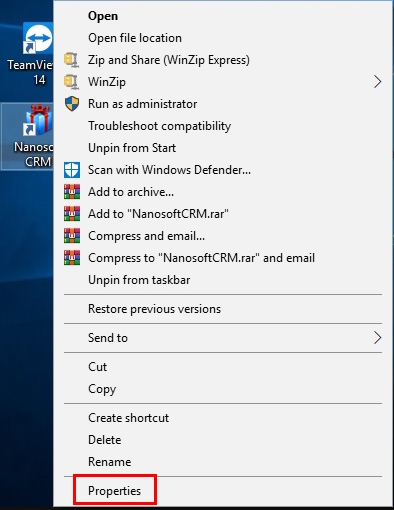Click the WinRAR icon beside Add to "NanosoftCRM.rar"
The width and height of the screenshot is (394, 510).
72,214
